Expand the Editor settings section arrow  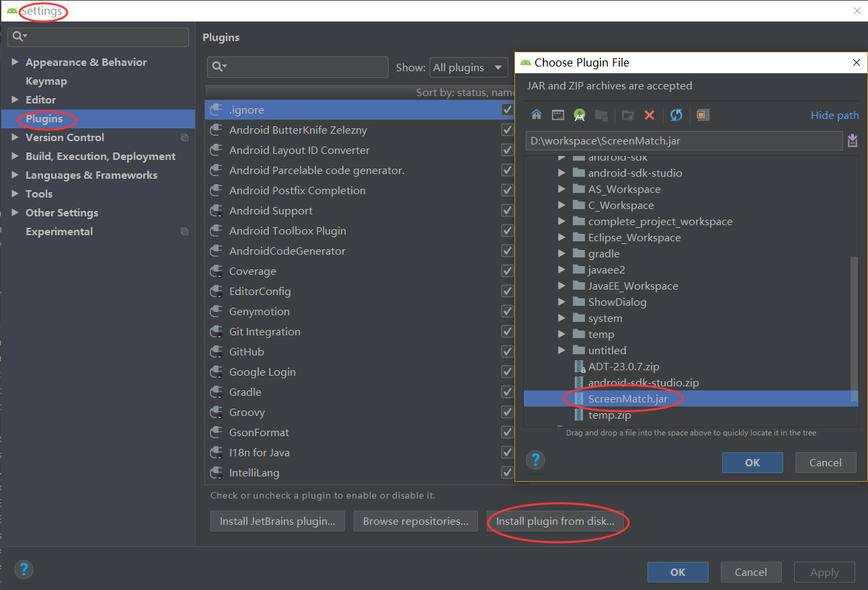click(x=15, y=99)
